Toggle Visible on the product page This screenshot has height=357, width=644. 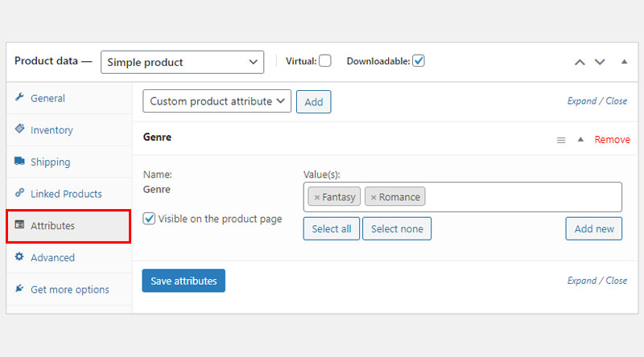point(149,219)
